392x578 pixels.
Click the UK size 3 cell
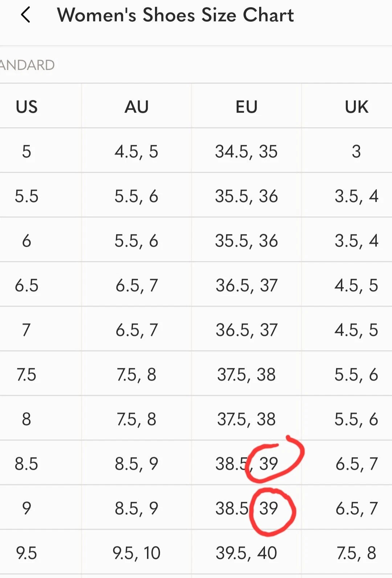[x=356, y=151]
